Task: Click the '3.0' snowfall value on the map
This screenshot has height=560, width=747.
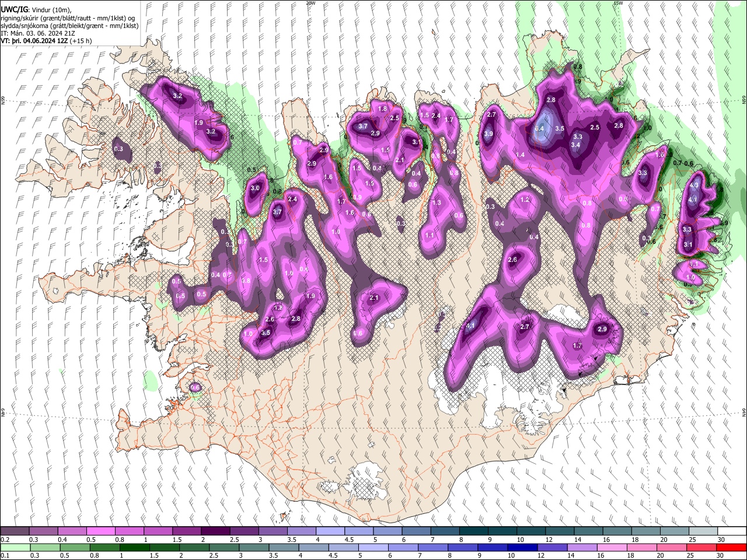Action: pos(255,188)
